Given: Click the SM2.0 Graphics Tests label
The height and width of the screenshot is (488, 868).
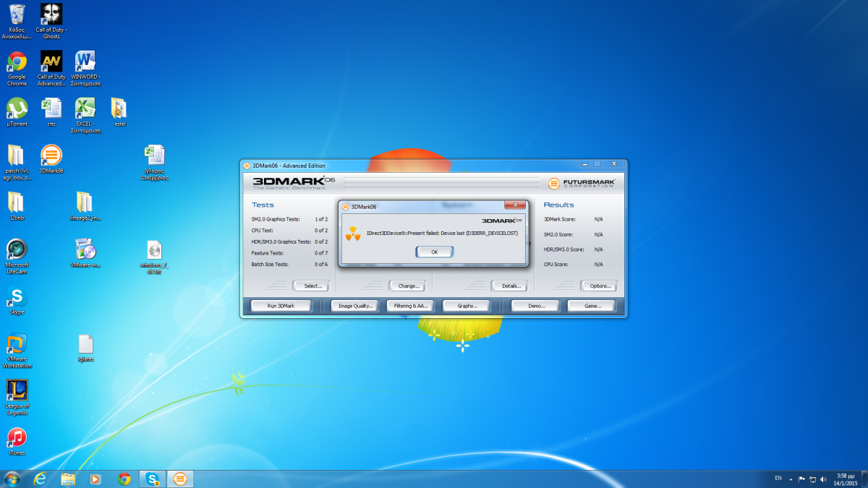Looking at the screenshot, I should tap(276, 219).
